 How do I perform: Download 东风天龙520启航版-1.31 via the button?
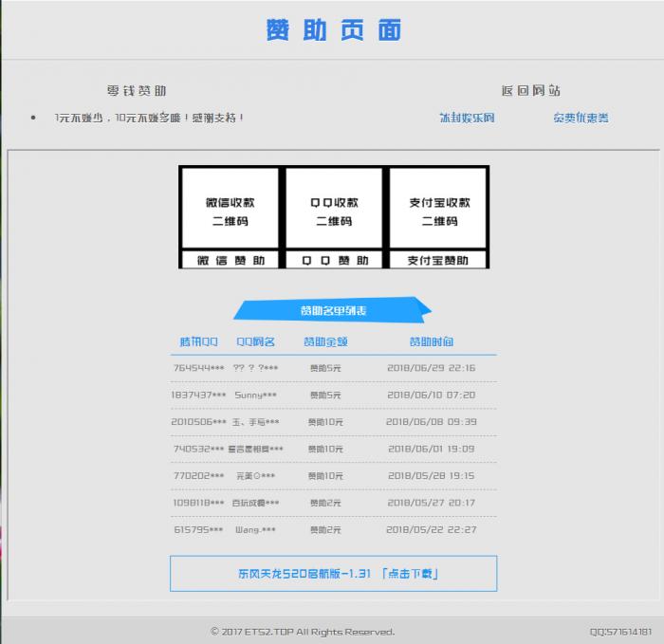click(x=333, y=574)
